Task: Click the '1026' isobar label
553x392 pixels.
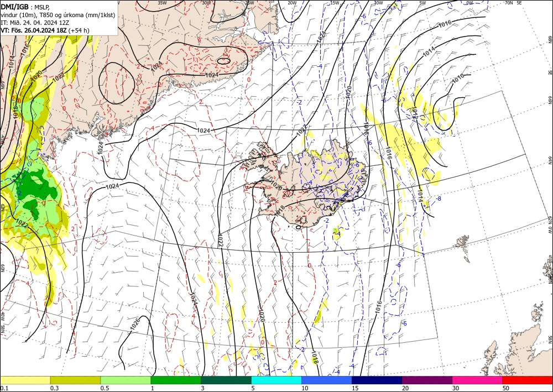Action: point(135,323)
